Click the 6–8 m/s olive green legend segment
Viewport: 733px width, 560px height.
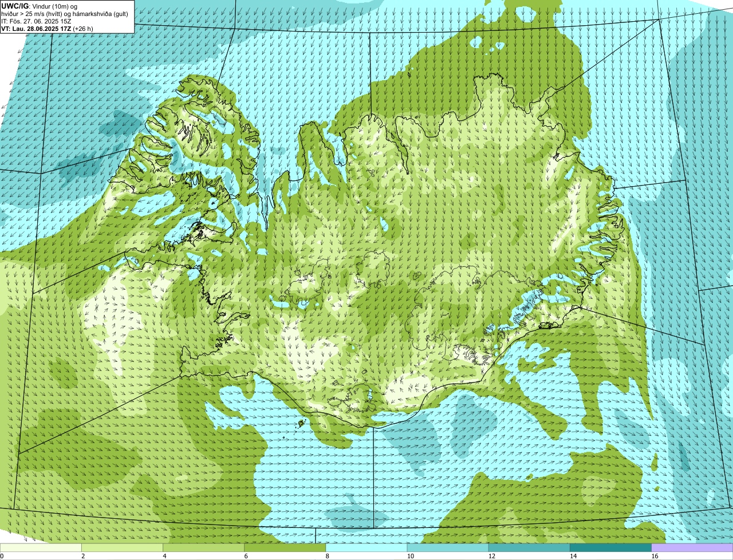285,547
